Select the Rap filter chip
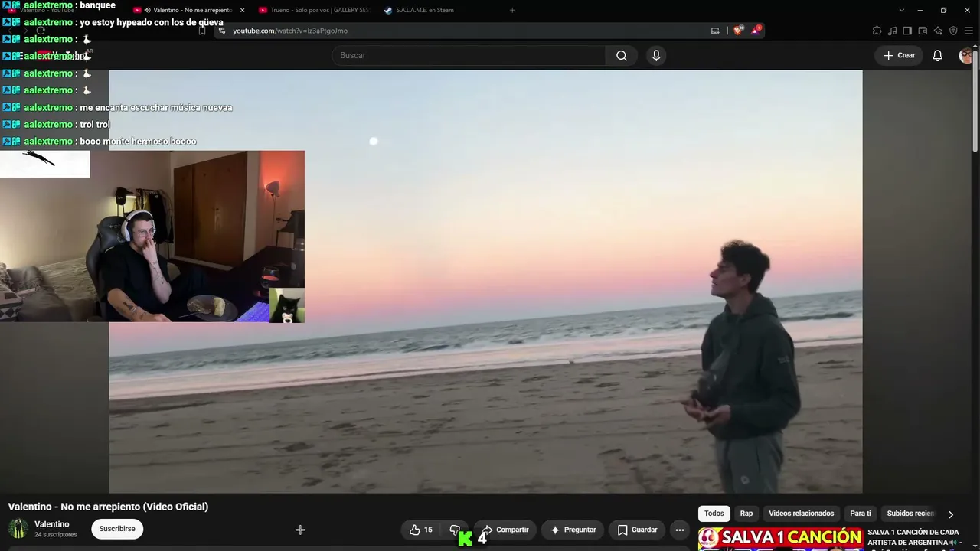 coord(746,514)
